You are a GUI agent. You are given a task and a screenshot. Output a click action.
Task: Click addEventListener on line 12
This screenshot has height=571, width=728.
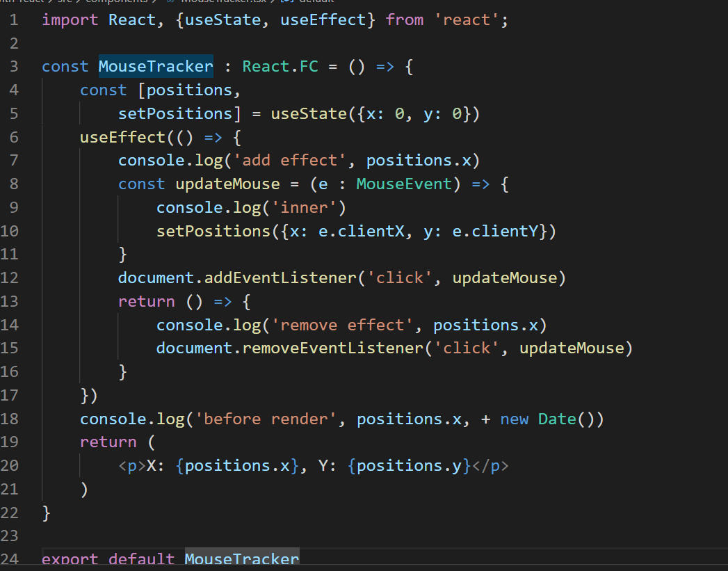[x=280, y=278]
